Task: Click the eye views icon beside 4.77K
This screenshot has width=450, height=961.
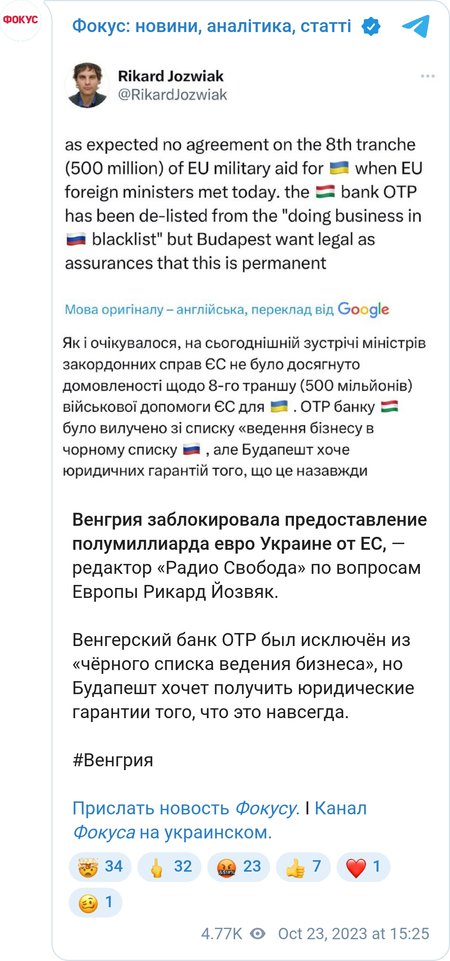Action: pyautogui.click(x=258, y=933)
